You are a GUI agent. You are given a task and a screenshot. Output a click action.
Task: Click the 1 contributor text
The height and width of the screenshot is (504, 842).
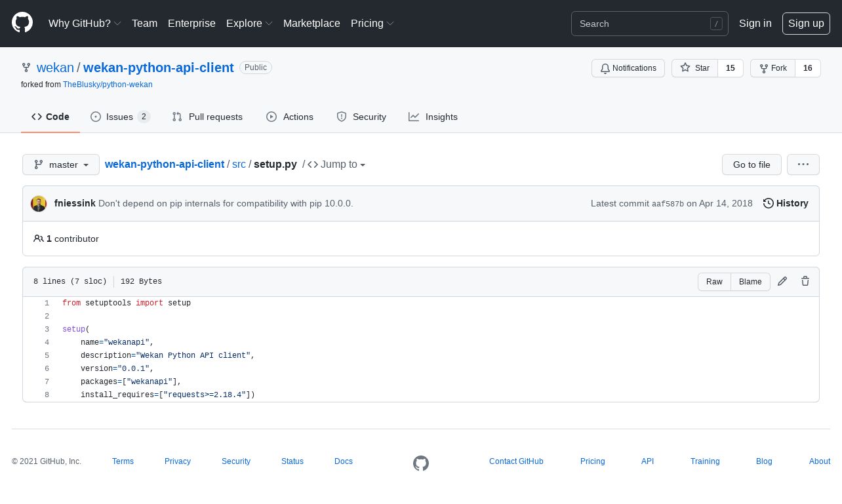tap(66, 239)
